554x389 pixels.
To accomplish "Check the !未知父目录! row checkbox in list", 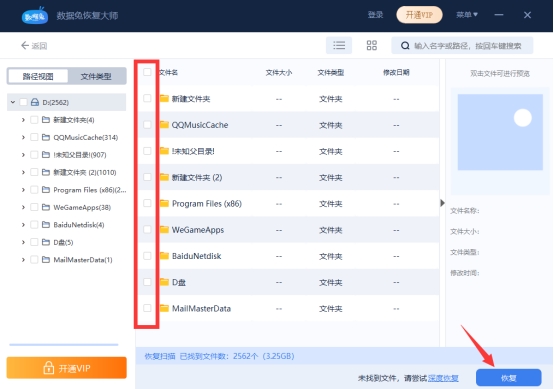I will tap(147, 151).
